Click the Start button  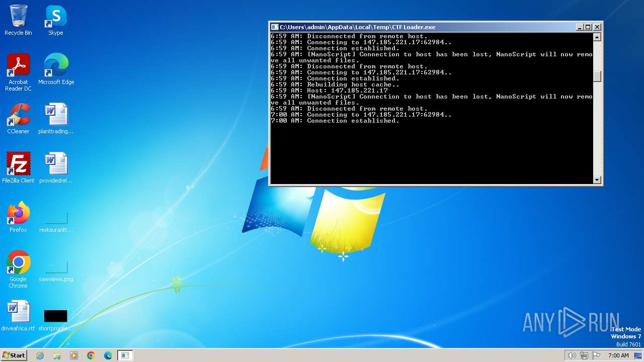point(14,355)
